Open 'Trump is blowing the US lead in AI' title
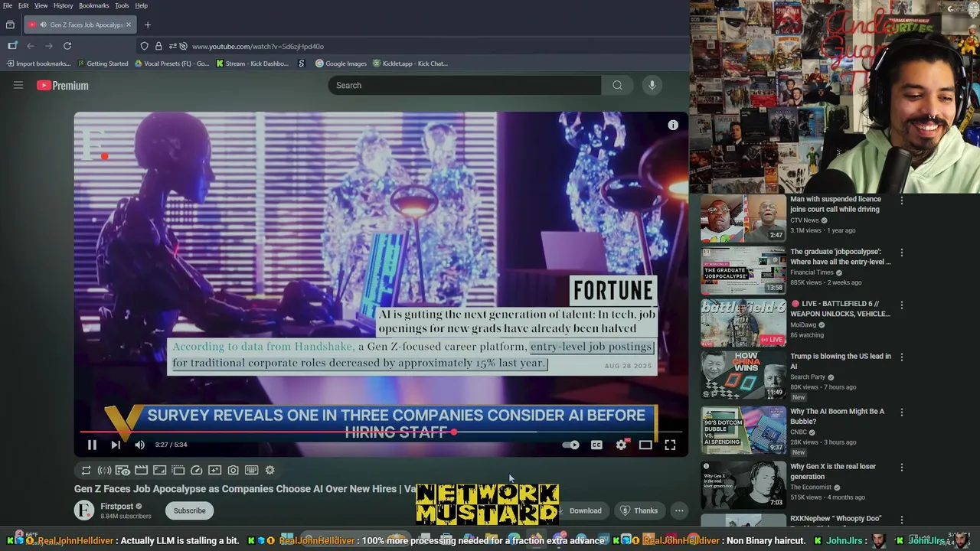The height and width of the screenshot is (551, 980). (841, 361)
